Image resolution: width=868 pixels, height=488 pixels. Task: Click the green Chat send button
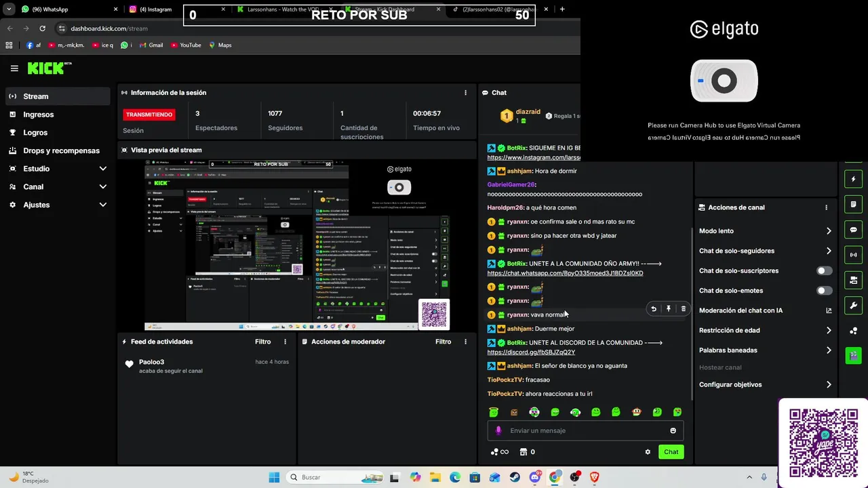click(x=671, y=452)
